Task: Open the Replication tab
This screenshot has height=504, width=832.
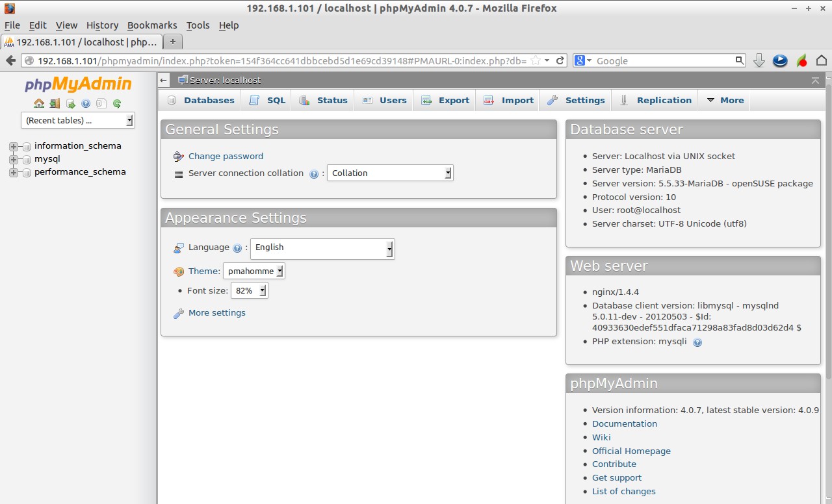Action: [655, 100]
